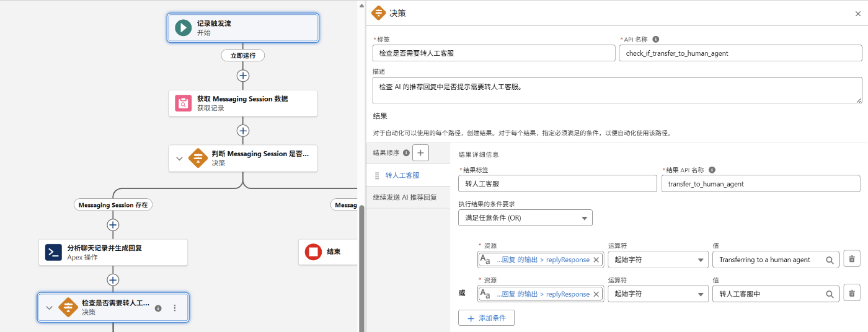Image resolution: width=868 pixels, height=332 pixels.
Task: Click the green play start element icon
Action: (183, 28)
